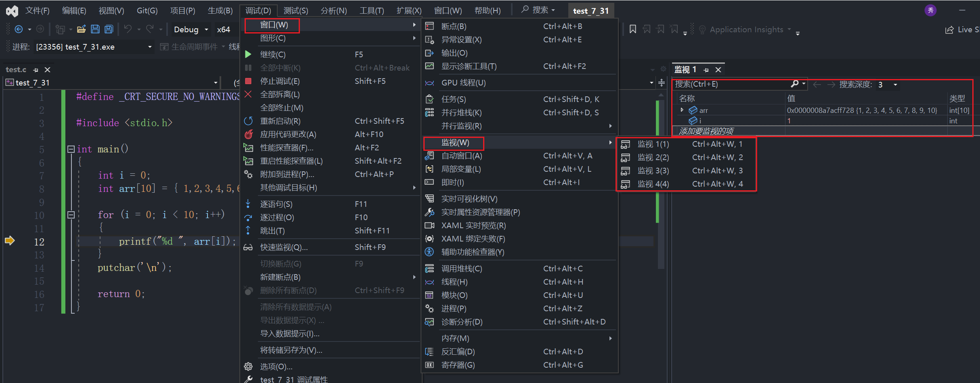Choose 局部变量(L) menu item
Viewport: 980px width, 383px height.
(520, 169)
